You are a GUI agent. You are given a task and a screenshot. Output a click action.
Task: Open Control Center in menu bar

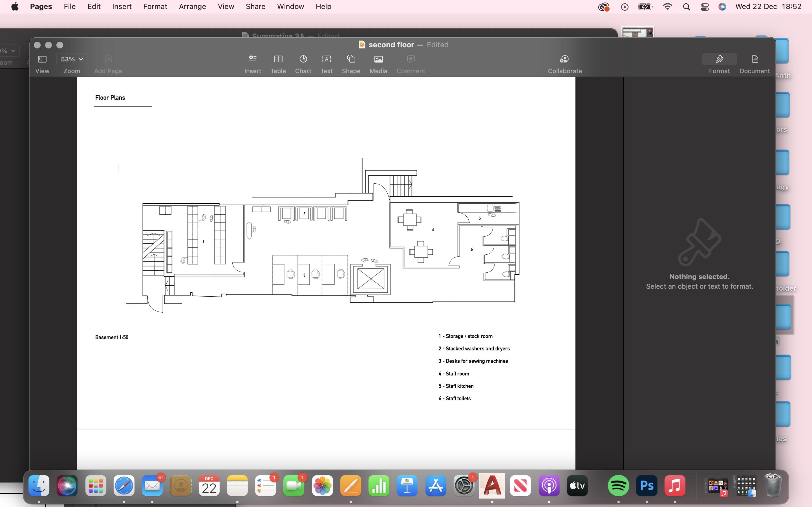coord(705,7)
